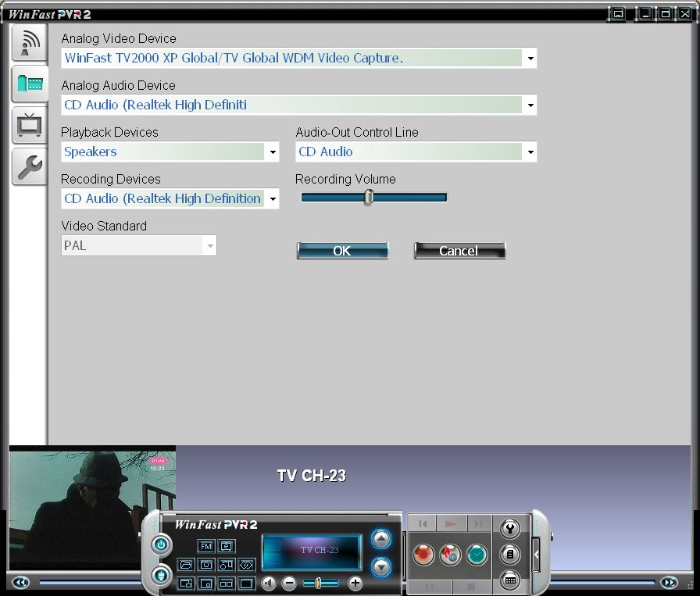This screenshot has height=596, width=700.
Task: Click the music and video mode icon
Action: point(227,565)
